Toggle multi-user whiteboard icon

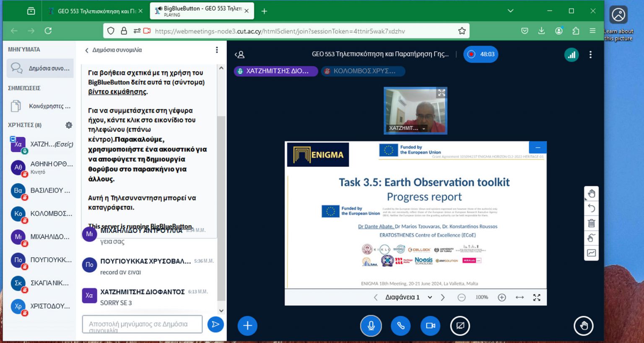(591, 238)
